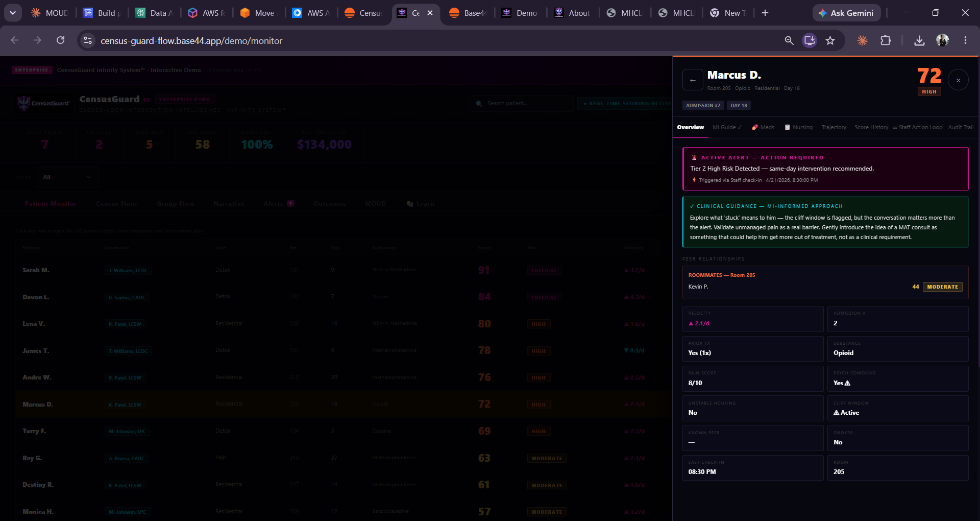The width and height of the screenshot is (980, 521).
Task: Go back with the browser back arrow
Action: click(x=14, y=40)
